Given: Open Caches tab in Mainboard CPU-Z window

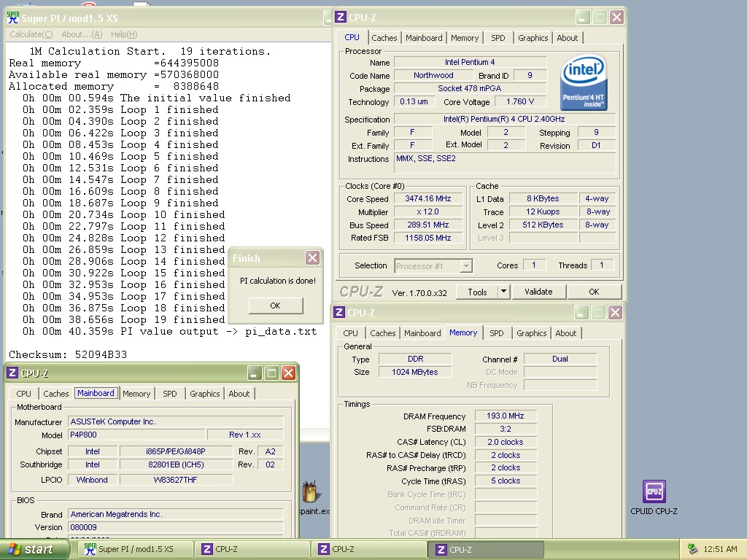Looking at the screenshot, I should point(55,394).
